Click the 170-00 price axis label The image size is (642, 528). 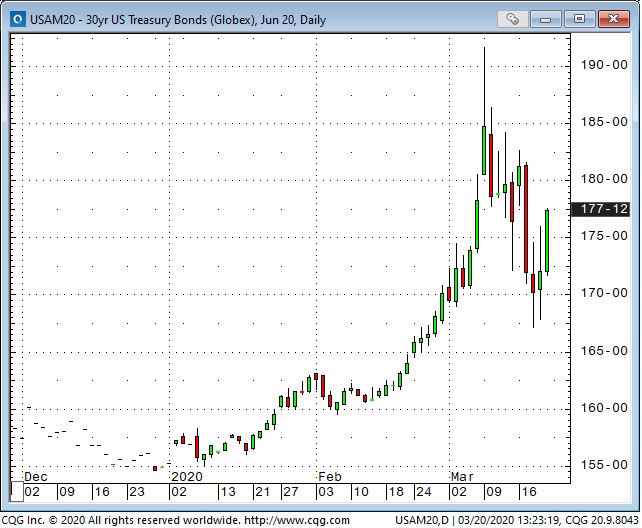pyautogui.click(x=604, y=293)
